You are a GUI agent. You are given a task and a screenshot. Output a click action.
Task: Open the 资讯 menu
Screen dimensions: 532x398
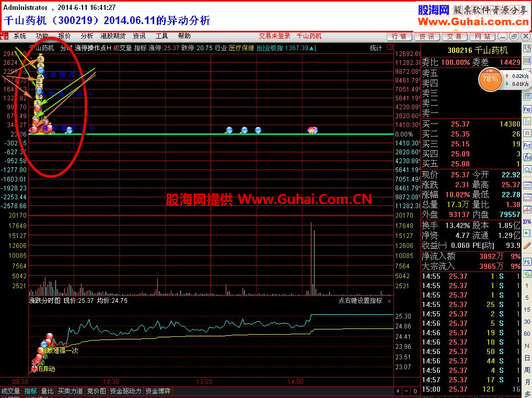tap(139, 36)
